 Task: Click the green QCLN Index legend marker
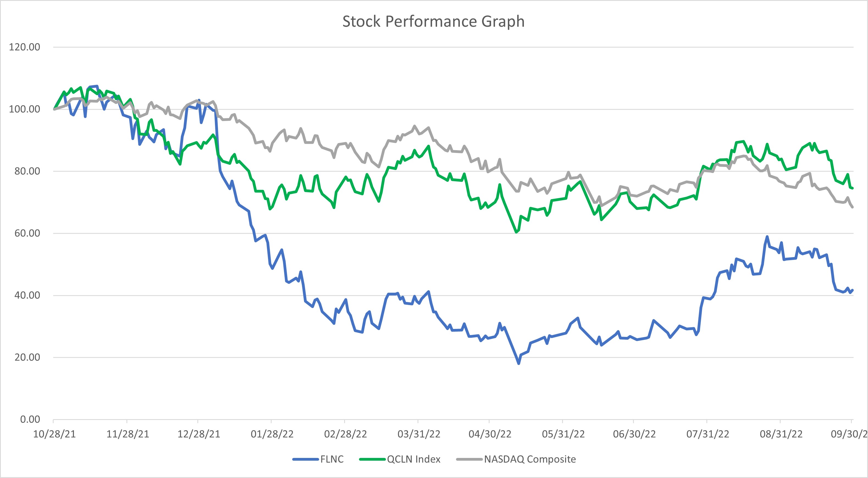pos(372,459)
